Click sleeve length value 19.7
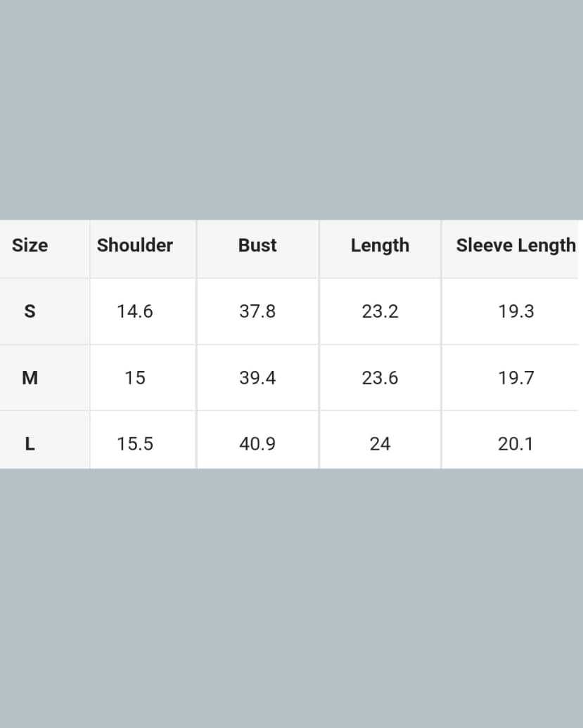 tap(516, 378)
